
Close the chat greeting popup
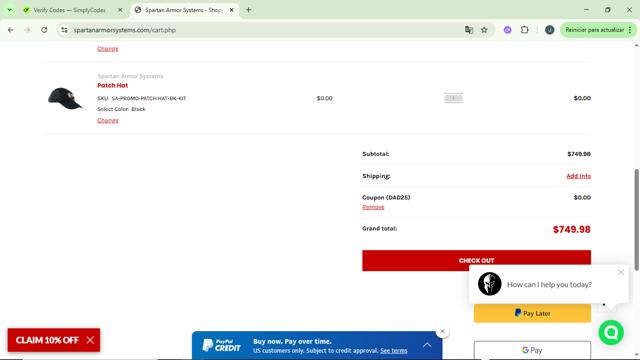click(x=621, y=272)
